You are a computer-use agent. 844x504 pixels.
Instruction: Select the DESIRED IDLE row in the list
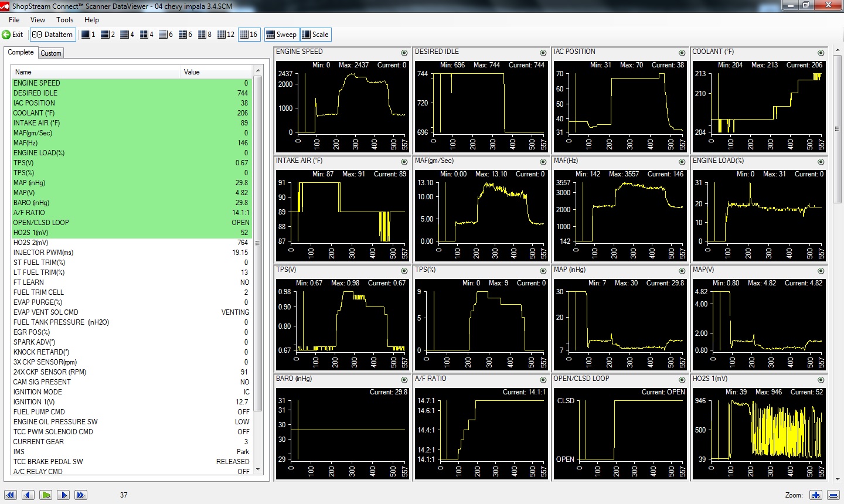131,93
